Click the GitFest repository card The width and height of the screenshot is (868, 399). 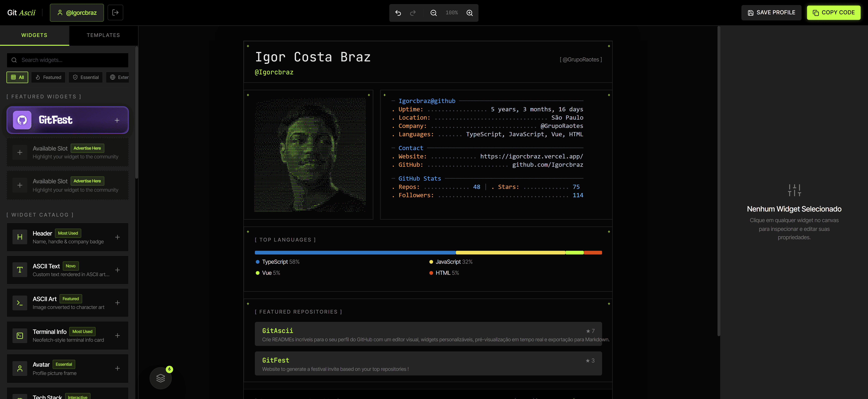tap(428, 364)
